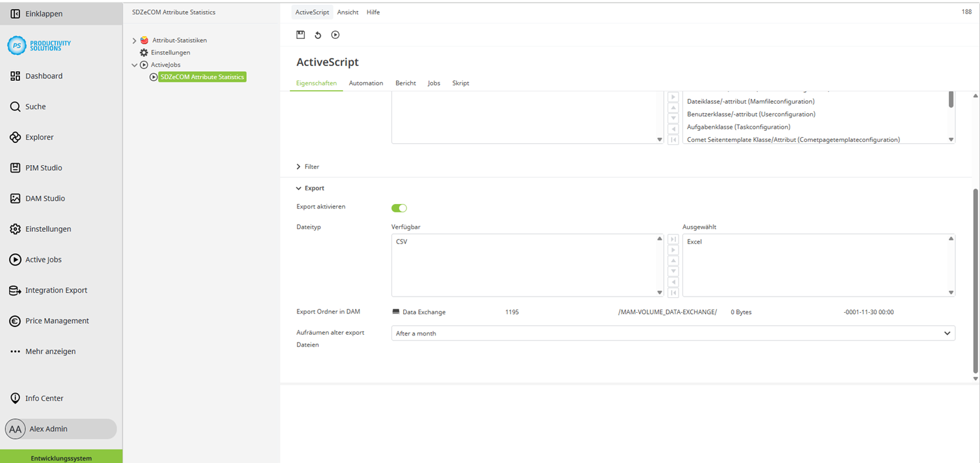Go to Integration Export in the sidebar
Viewport: 980px width, 463px height.
pyautogui.click(x=56, y=290)
